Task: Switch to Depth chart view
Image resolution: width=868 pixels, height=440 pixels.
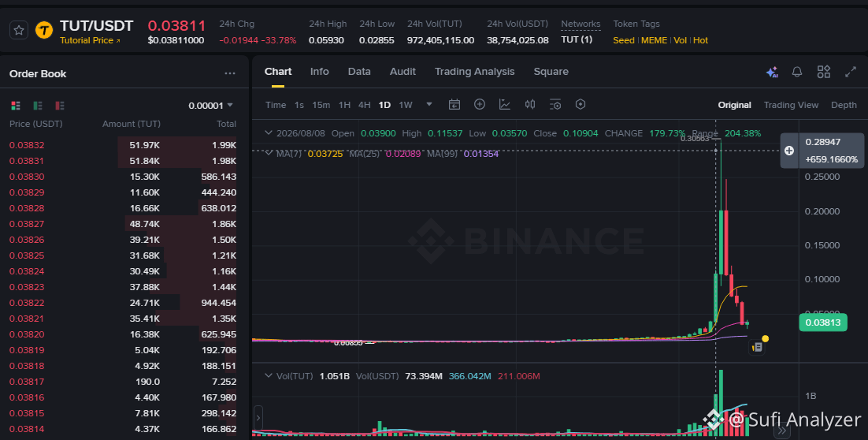Action: click(x=844, y=105)
